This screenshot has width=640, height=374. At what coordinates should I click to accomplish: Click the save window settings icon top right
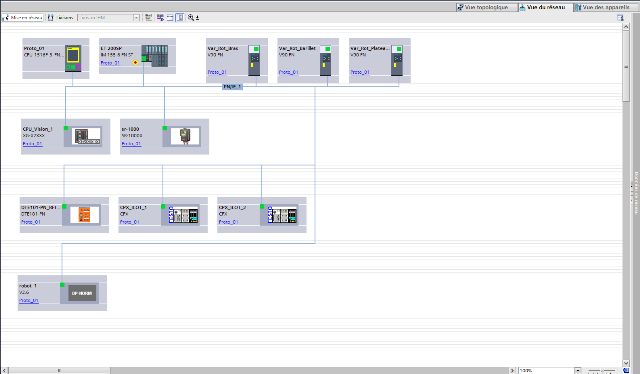pos(620,18)
